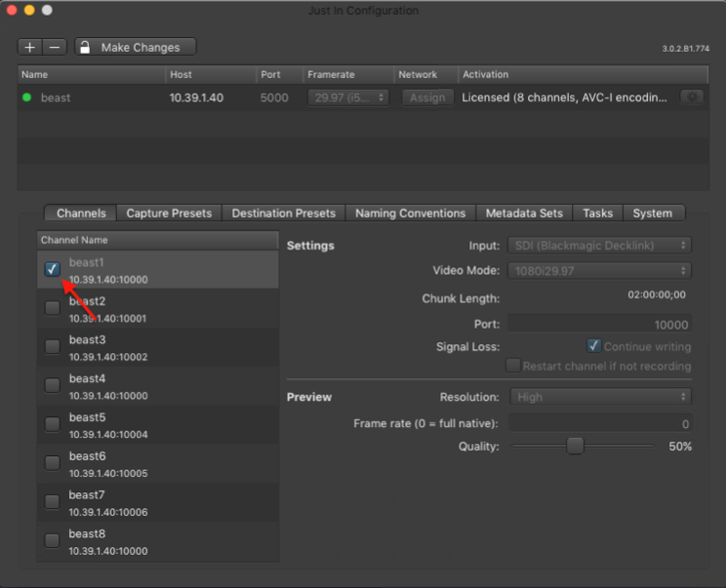Viewport: 726px width, 588px height.
Task: Click the Assign network button
Action: click(x=427, y=98)
